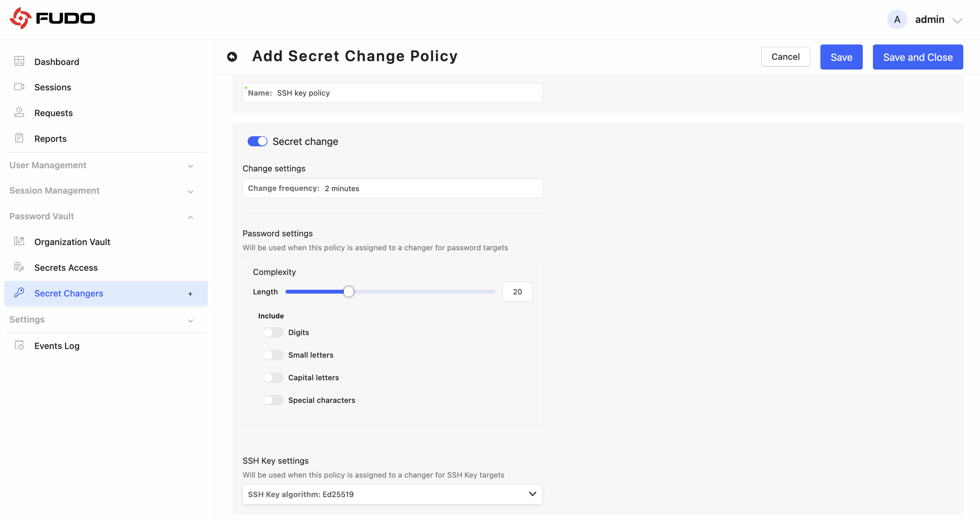Click the Events Log icon
Screen dimensions: 980x520
pos(19,345)
